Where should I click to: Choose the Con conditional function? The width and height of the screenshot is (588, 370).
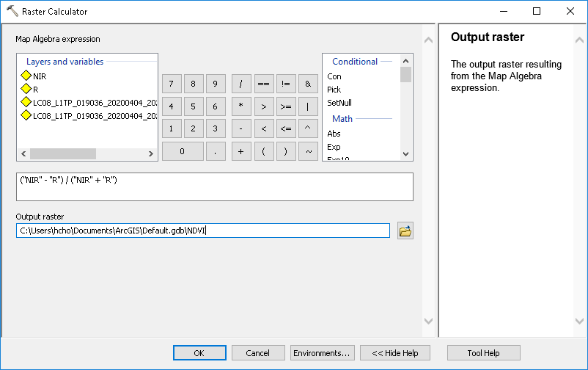click(334, 76)
